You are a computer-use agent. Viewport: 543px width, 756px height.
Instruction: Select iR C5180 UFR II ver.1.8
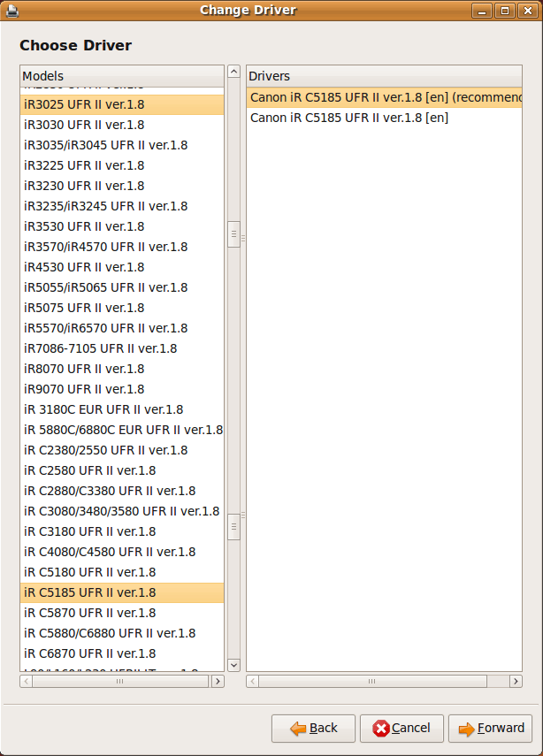[122, 572]
